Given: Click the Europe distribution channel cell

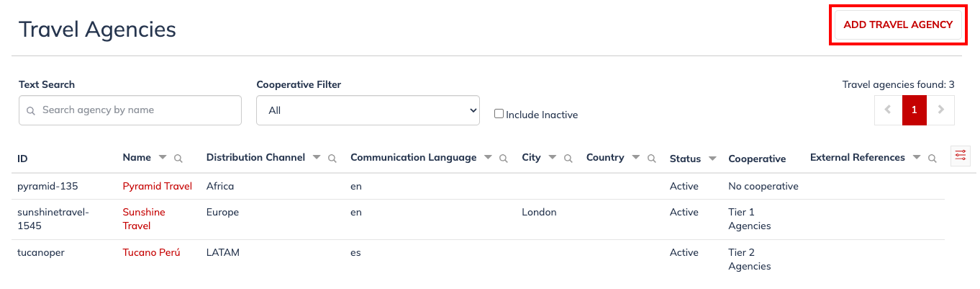Looking at the screenshot, I should click(222, 213).
